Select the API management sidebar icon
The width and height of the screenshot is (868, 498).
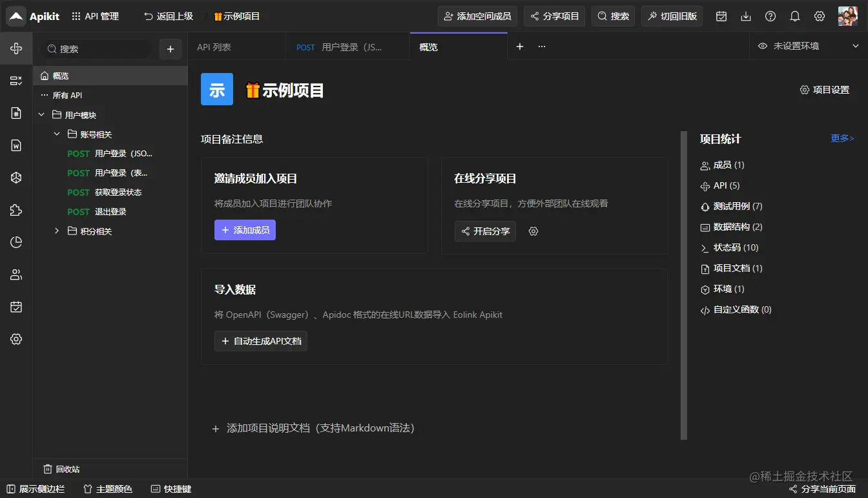(x=16, y=48)
